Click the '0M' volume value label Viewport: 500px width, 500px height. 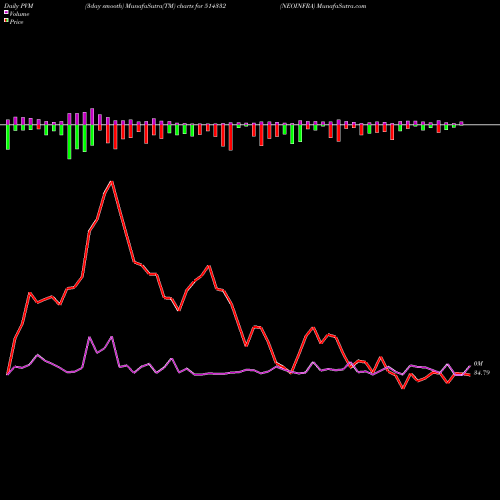coord(478,364)
